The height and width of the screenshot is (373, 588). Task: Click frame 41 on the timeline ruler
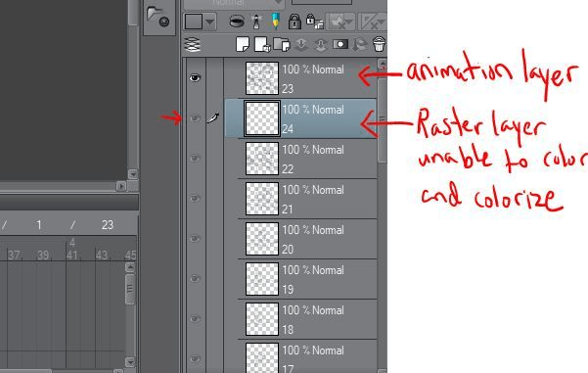point(71,256)
